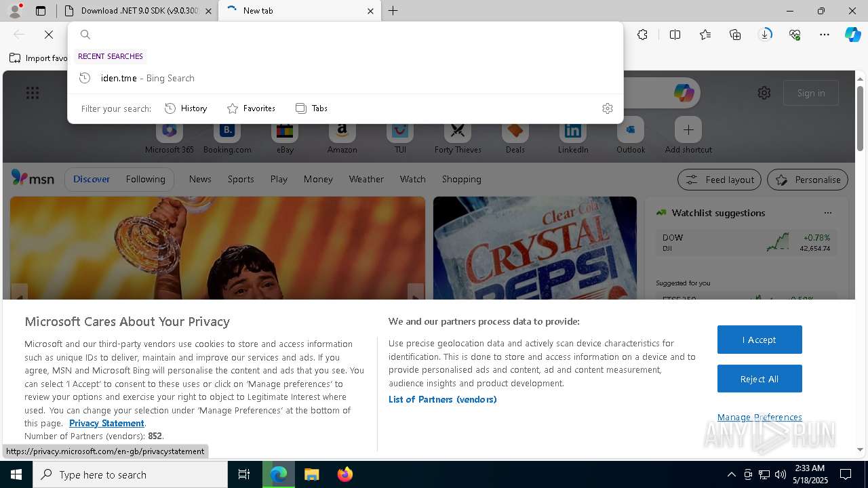Open Import favorites bookmark item
The height and width of the screenshot is (488, 868).
pos(39,58)
